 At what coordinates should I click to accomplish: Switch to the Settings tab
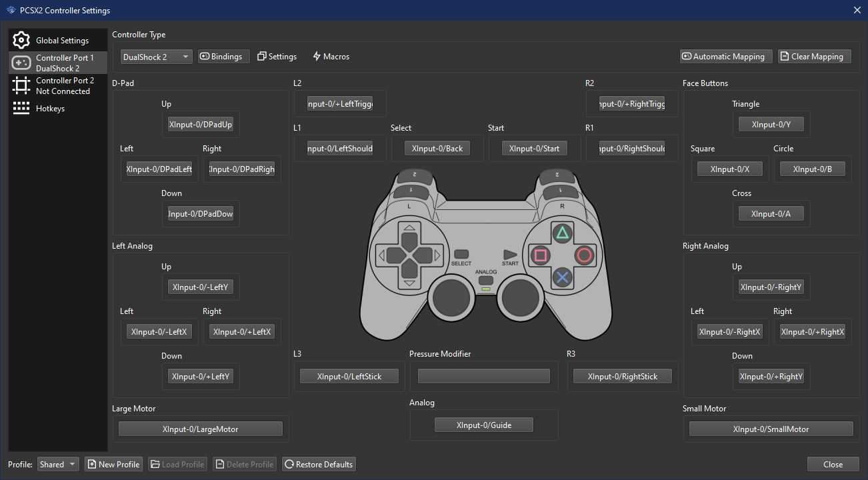click(x=277, y=57)
